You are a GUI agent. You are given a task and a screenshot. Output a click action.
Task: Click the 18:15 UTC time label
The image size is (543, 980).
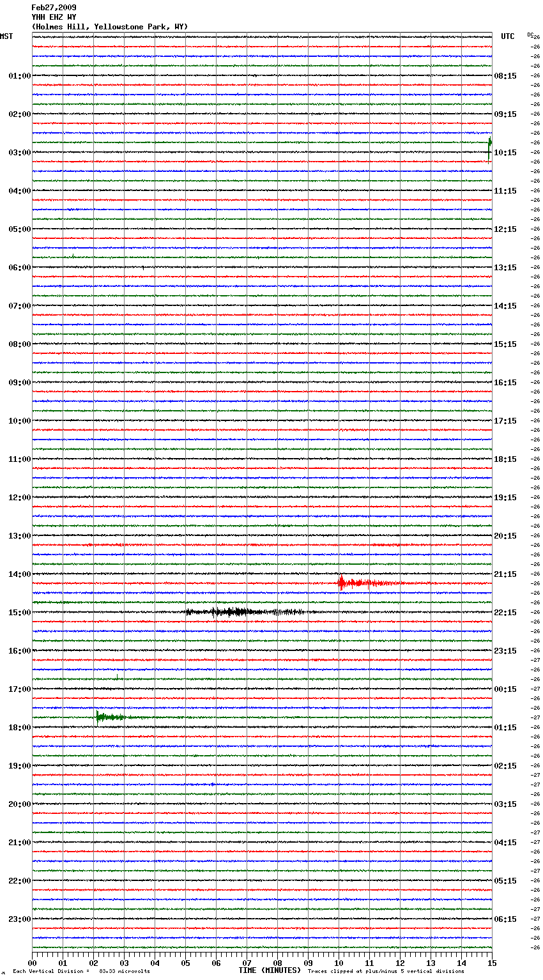(505, 459)
